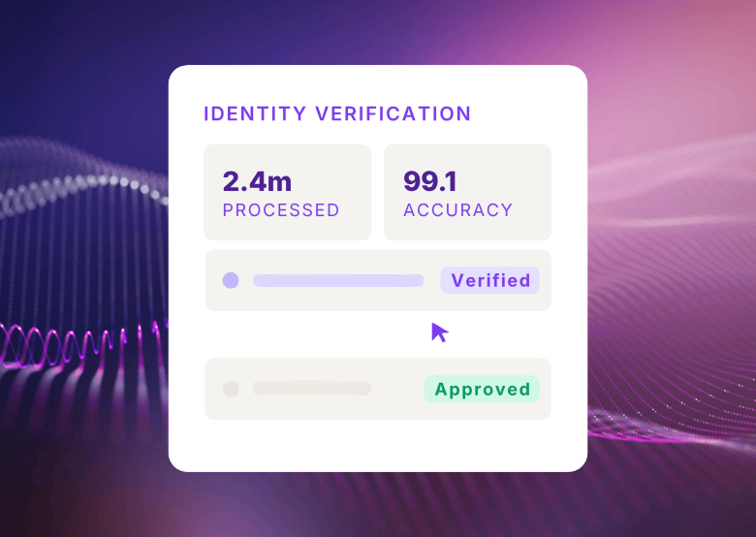Screen dimensions: 756x537
Task: Select the green Approved status badge
Action: 482,390
